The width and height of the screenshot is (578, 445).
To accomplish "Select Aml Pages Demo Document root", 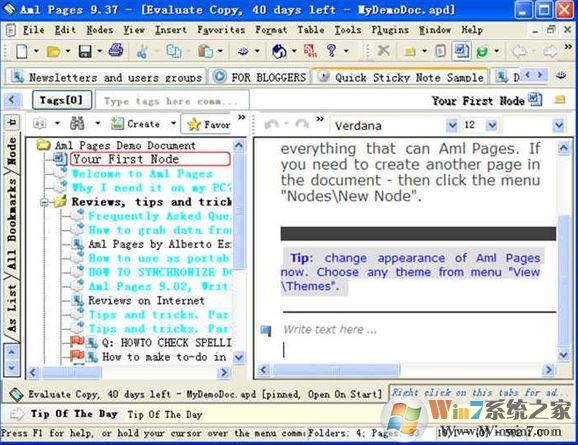I will point(125,145).
